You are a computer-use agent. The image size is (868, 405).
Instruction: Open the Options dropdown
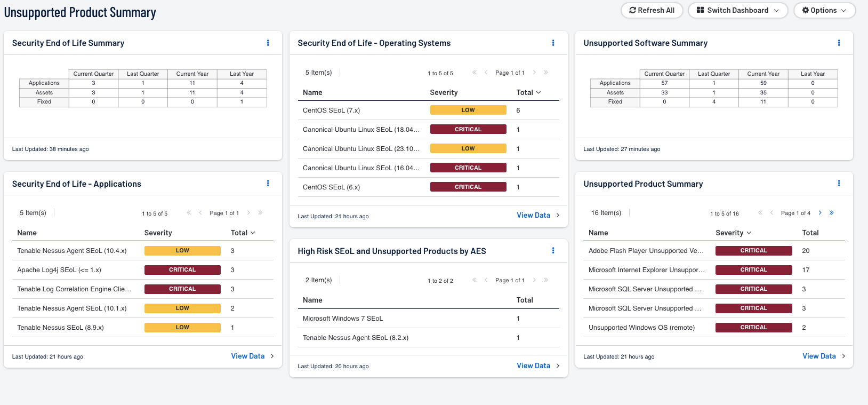pos(824,10)
